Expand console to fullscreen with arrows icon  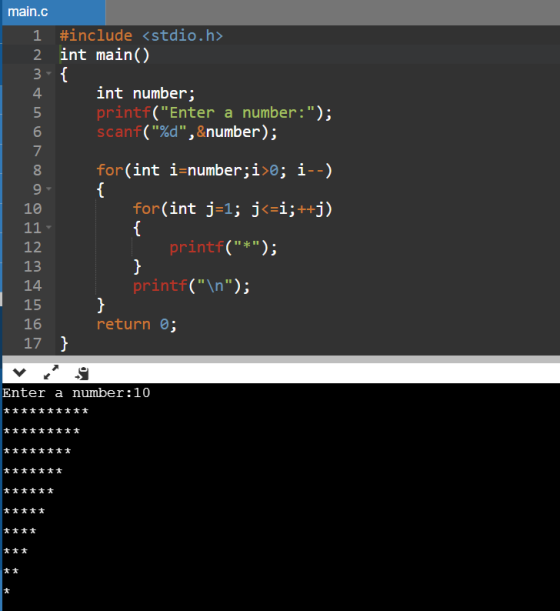[x=51, y=373]
